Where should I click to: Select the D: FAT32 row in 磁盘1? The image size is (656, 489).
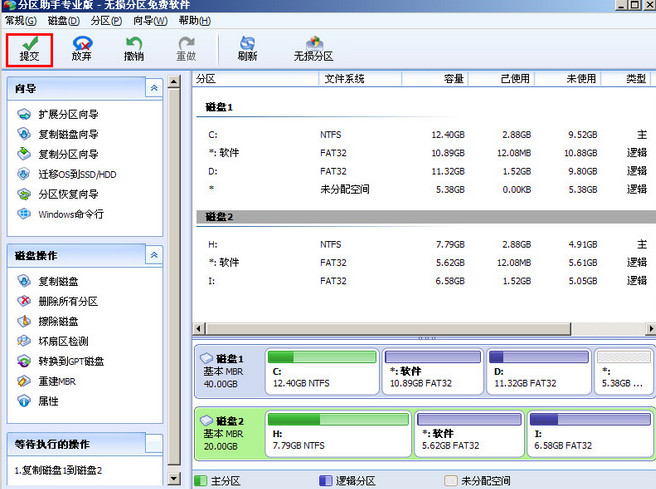pos(426,171)
